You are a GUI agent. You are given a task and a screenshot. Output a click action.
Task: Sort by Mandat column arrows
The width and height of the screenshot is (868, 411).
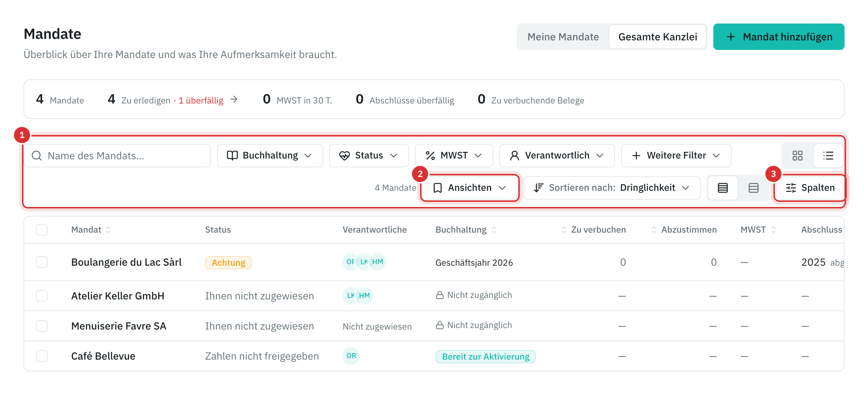(108, 230)
